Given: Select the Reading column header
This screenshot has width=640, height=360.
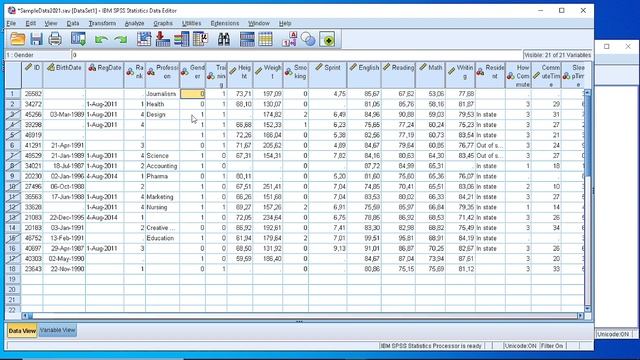Looking at the screenshot, I should 398,75.
